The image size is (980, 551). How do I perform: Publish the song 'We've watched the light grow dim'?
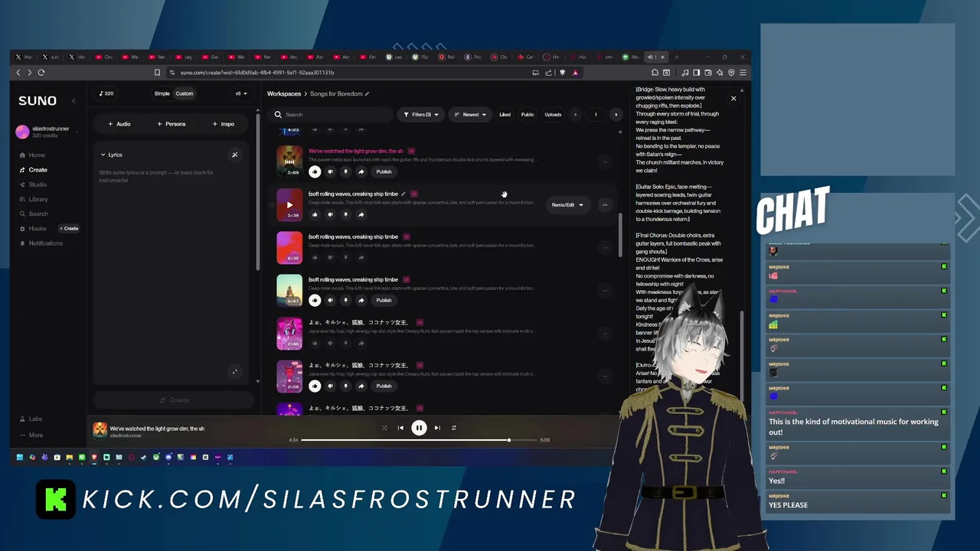(x=384, y=171)
